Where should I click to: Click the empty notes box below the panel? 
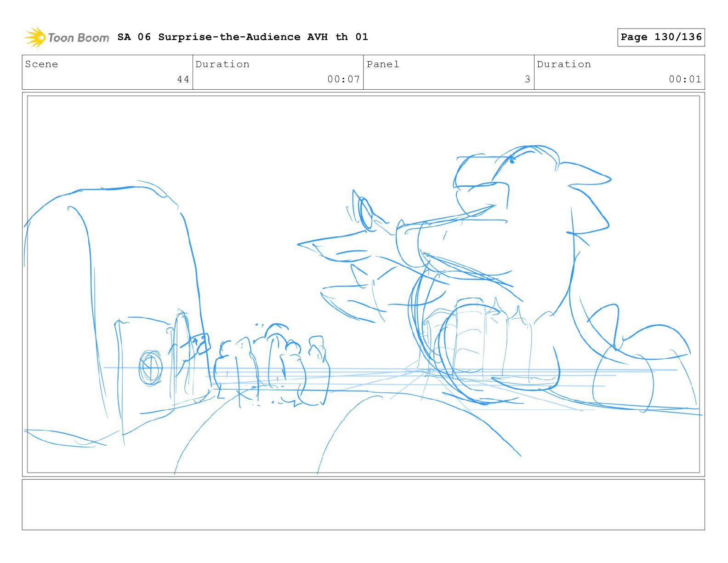pos(364,505)
